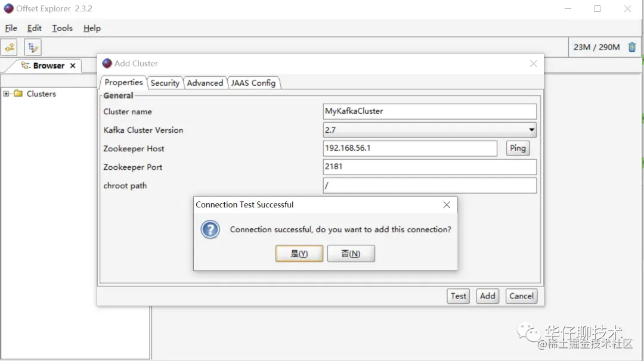Screen dimensions: 644x361
Task: Click the Add Cluster dialog logo icon
Action: [107, 63]
